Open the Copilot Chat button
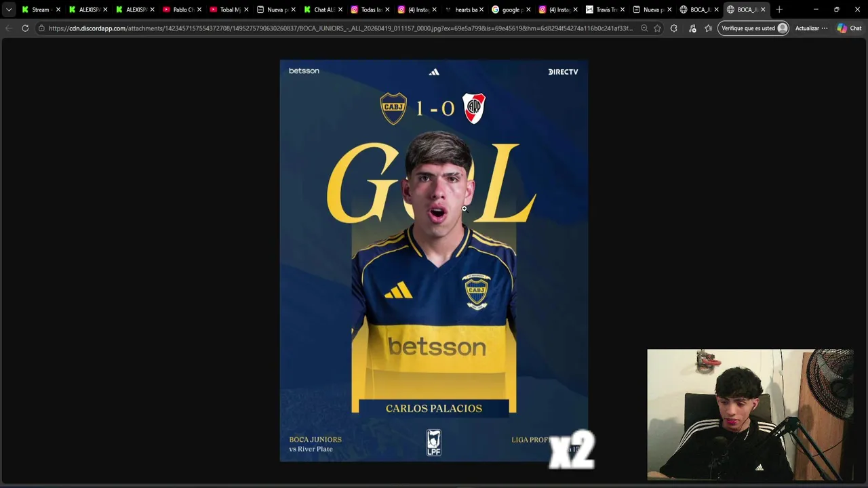 coord(849,28)
